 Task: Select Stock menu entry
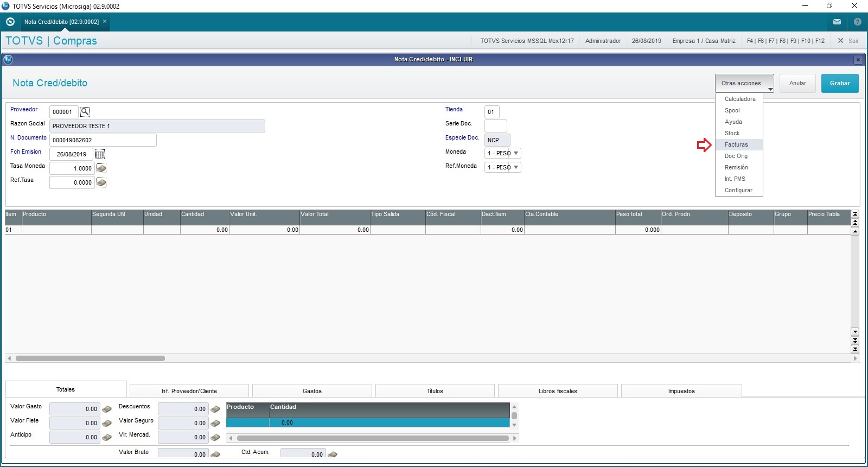click(x=739, y=133)
